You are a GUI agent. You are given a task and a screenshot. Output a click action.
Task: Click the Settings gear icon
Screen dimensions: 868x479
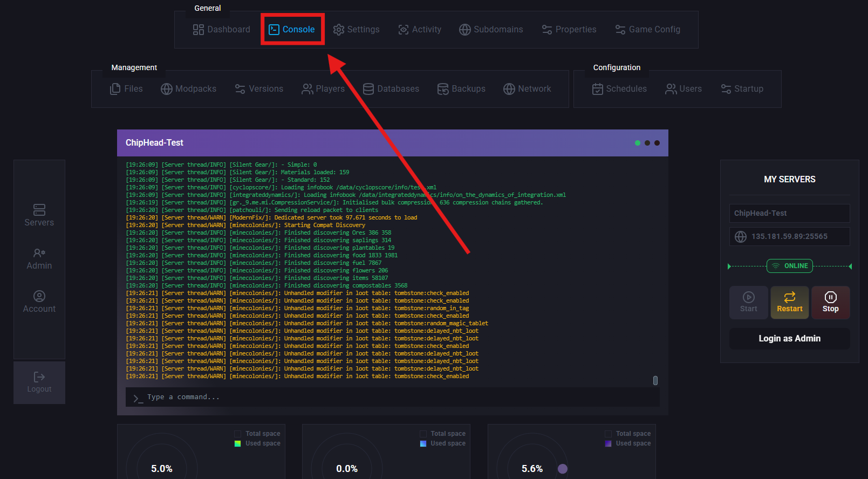point(339,30)
